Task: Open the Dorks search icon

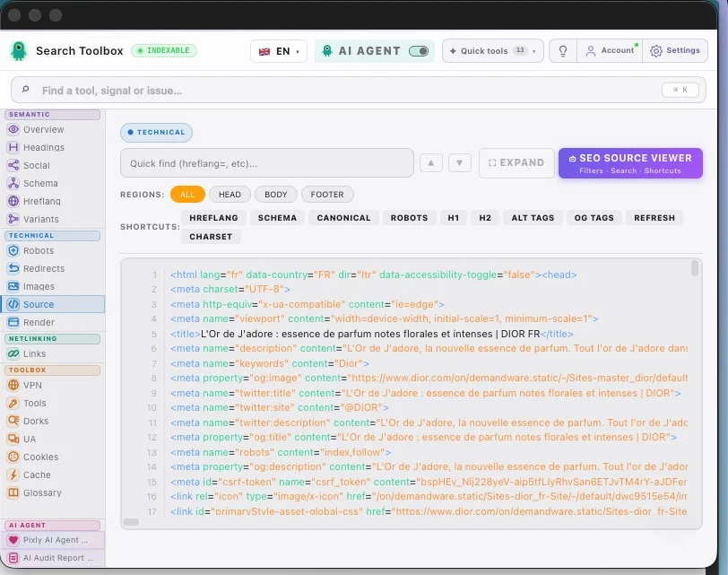Action: point(13,421)
